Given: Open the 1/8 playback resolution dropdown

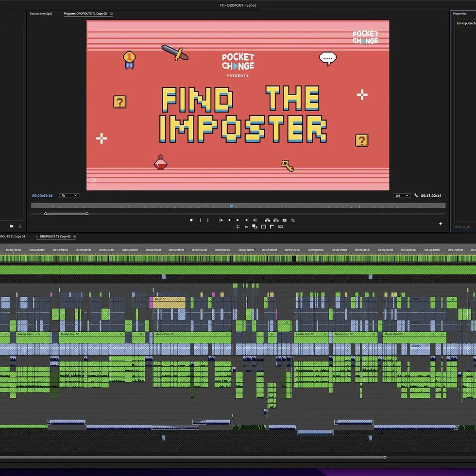Looking at the screenshot, I should click(402, 195).
